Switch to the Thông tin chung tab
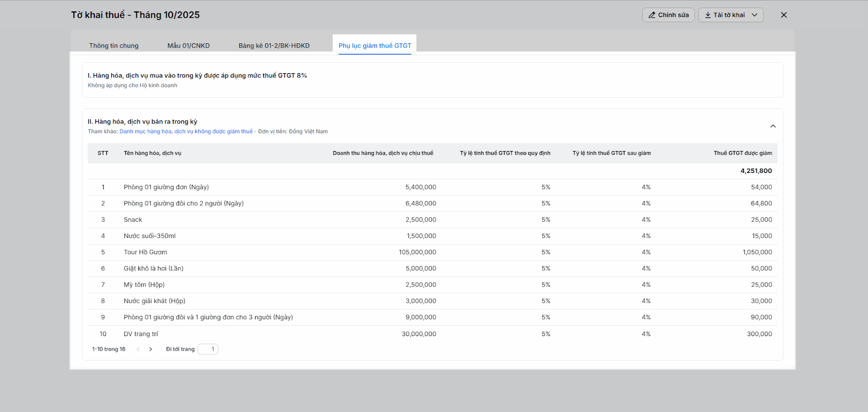 (x=114, y=46)
